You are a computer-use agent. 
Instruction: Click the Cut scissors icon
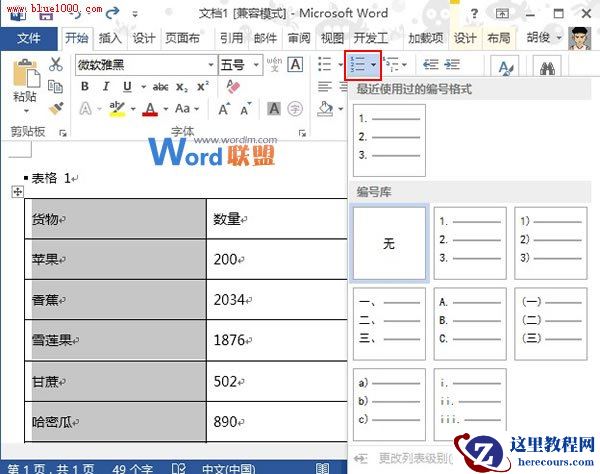click(55, 64)
